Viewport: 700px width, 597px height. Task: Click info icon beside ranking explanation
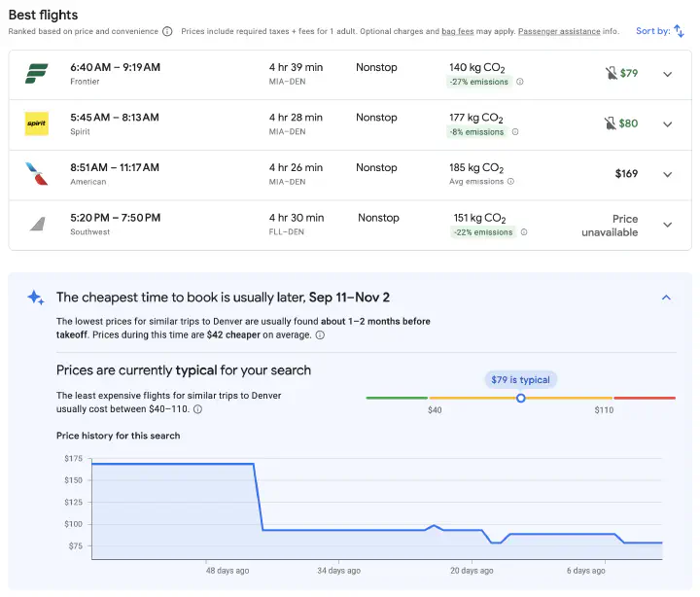(x=167, y=31)
